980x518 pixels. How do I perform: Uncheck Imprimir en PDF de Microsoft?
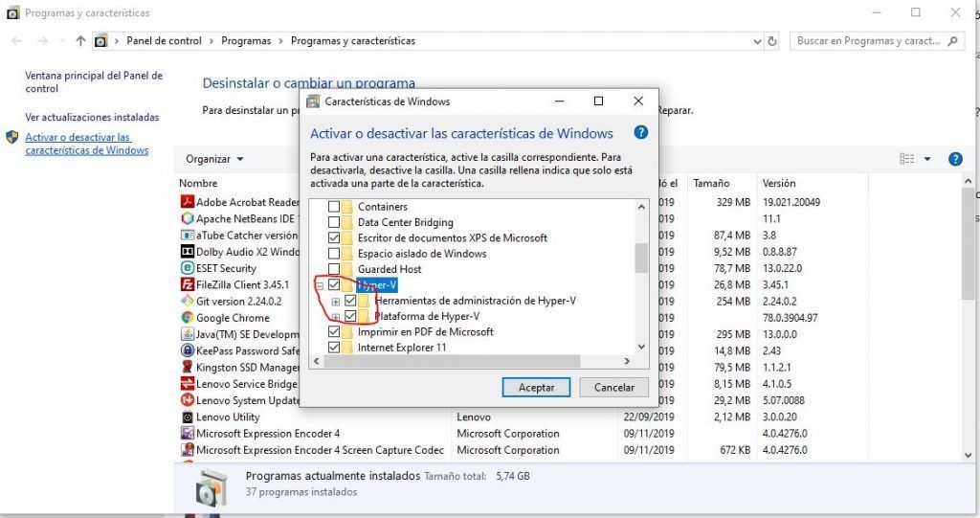(x=334, y=331)
